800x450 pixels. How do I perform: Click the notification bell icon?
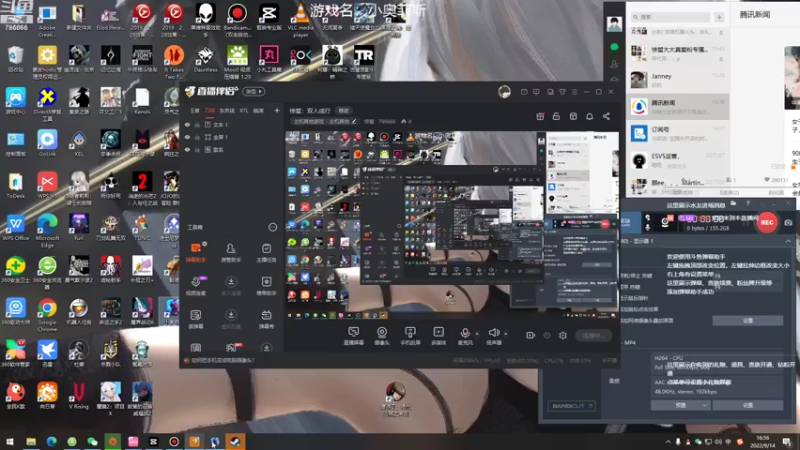tap(589, 116)
